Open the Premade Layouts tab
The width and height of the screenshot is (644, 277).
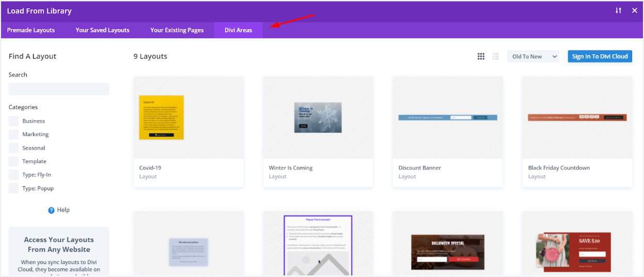(x=31, y=30)
